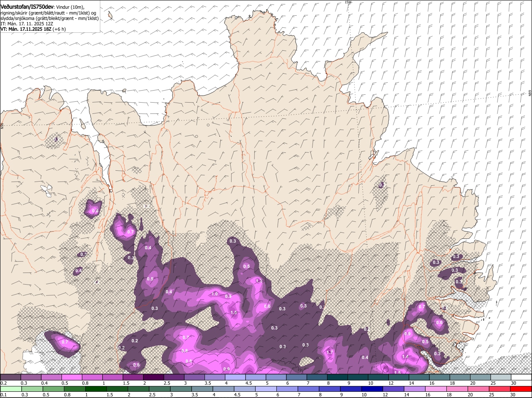The height and width of the screenshot is (398, 532).
Task: Click the 1.7 snowfall value on the map
Action: tap(330, 352)
